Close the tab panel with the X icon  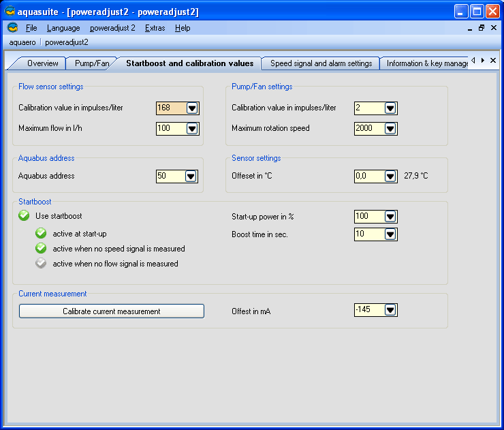(493, 61)
